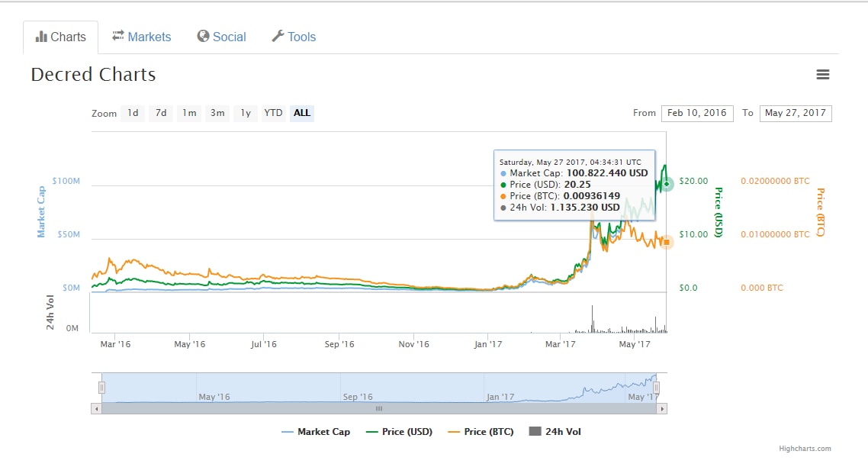Set zoom to 7d
Viewport: 868px width, 467px height.
coord(161,113)
